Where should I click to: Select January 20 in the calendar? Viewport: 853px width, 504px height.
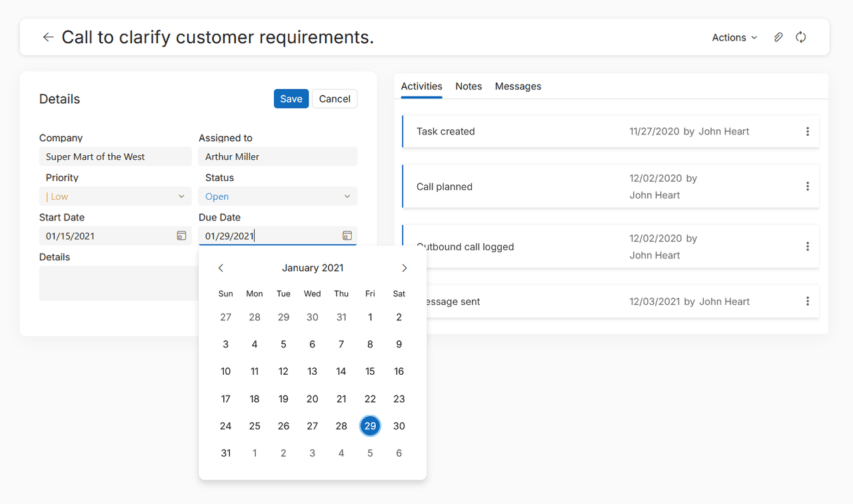313,399
